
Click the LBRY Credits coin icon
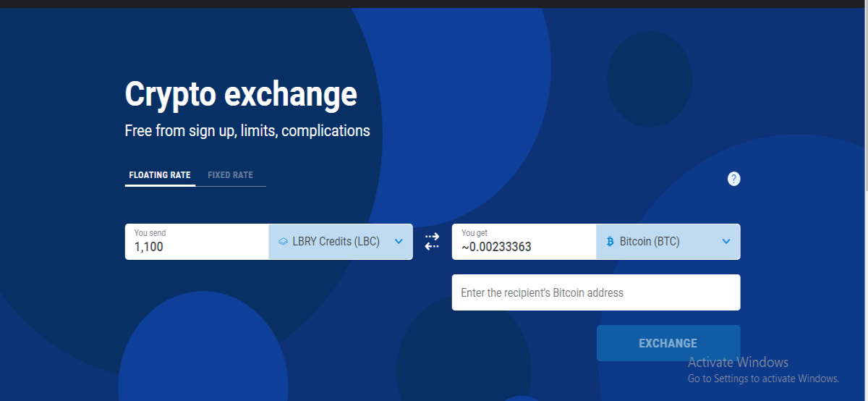point(283,242)
